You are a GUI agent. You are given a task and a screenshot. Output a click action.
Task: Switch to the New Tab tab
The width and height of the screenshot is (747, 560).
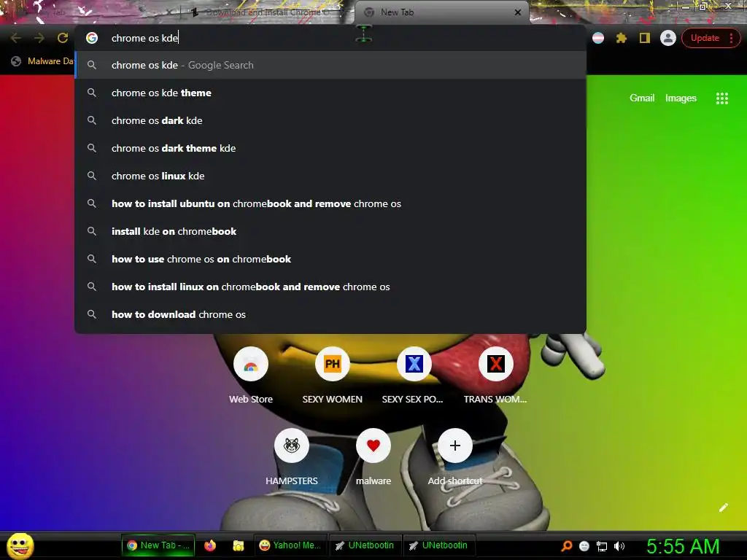441,12
